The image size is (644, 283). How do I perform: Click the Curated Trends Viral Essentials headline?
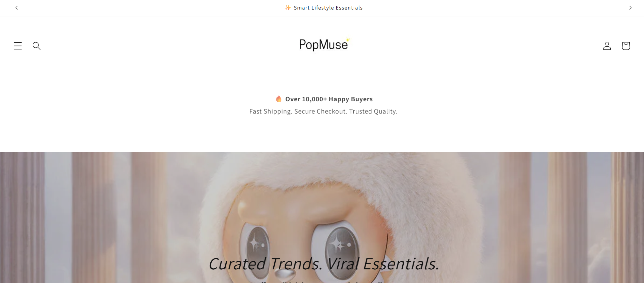pyautogui.click(x=323, y=264)
